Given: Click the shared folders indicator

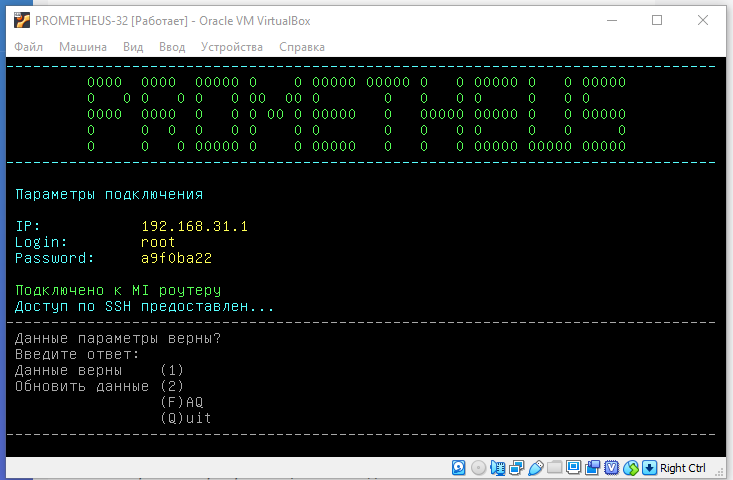Looking at the screenshot, I should click(x=555, y=468).
